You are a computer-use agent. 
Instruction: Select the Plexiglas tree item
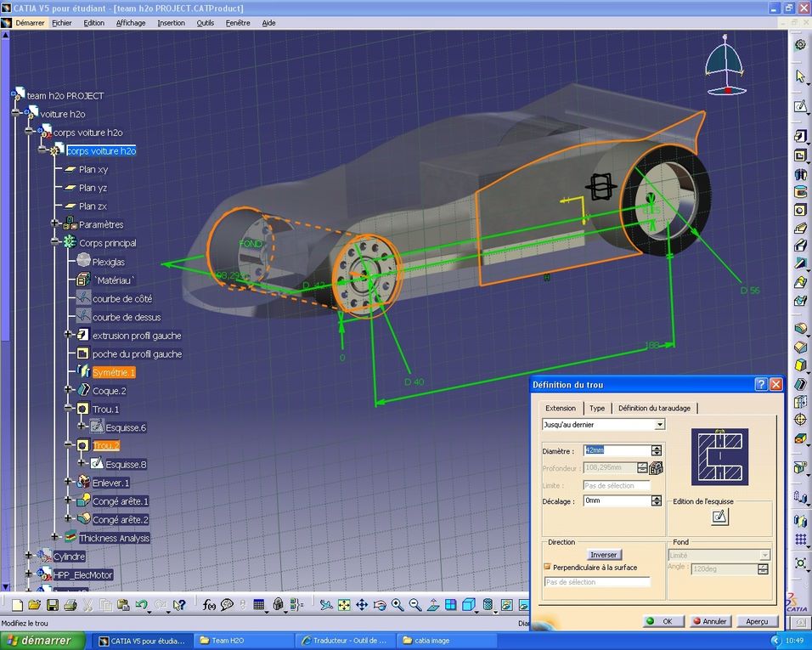108,262
